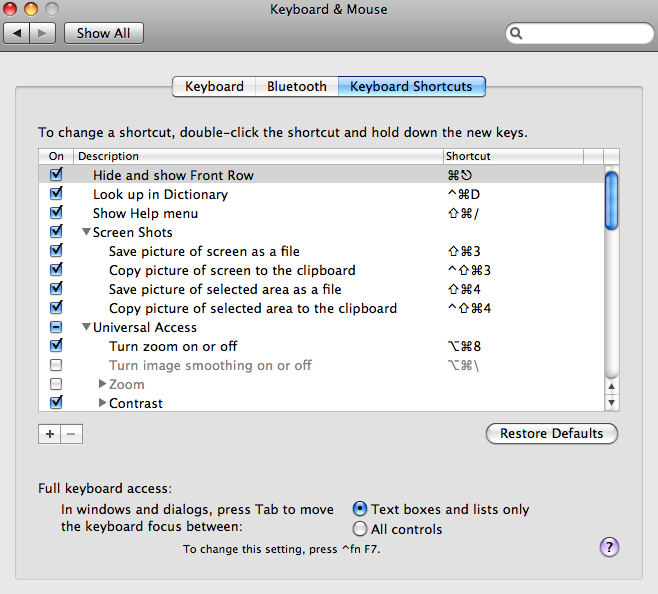Select Turn image smoothing on or off text
658x594 pixels.
pos(210,365)
